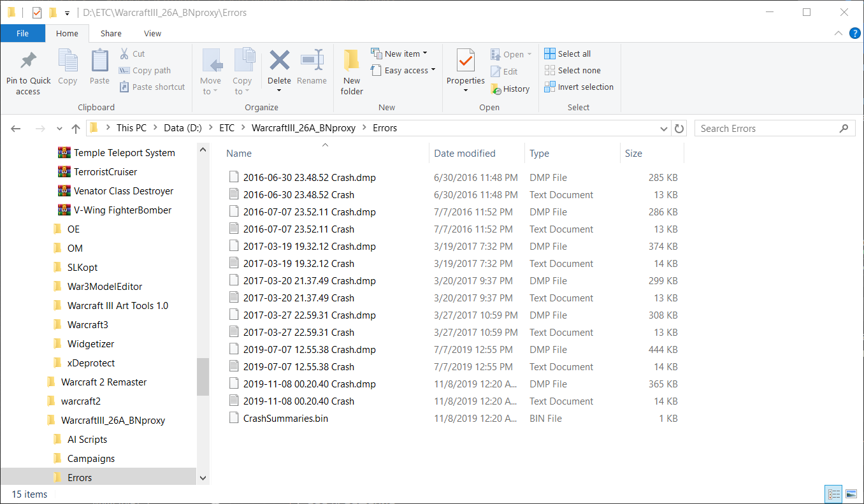Switch to the Home tab
864x504 pixels.
click(x=67, y=34)
